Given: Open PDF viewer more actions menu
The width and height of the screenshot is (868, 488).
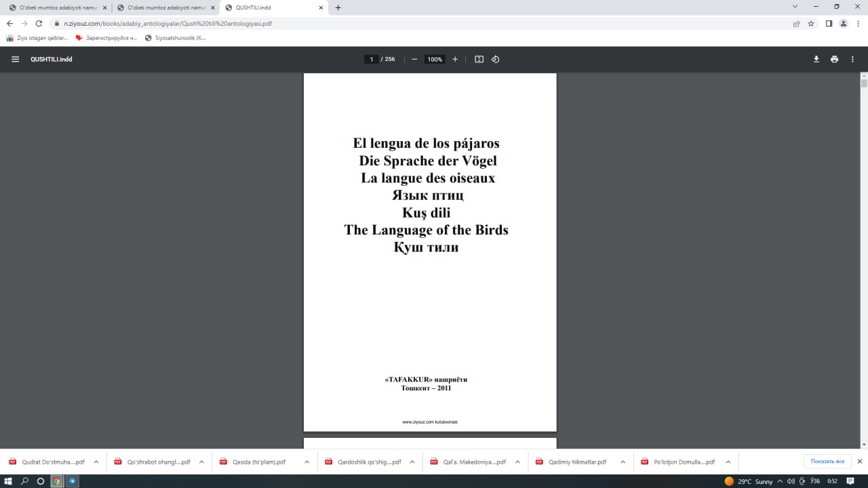Looking at the screenshot, I should point(852,59).
